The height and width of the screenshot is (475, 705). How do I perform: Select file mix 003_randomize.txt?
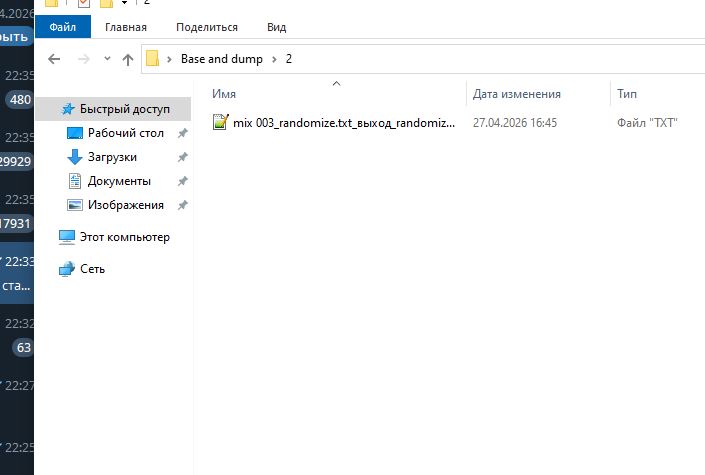344,123
